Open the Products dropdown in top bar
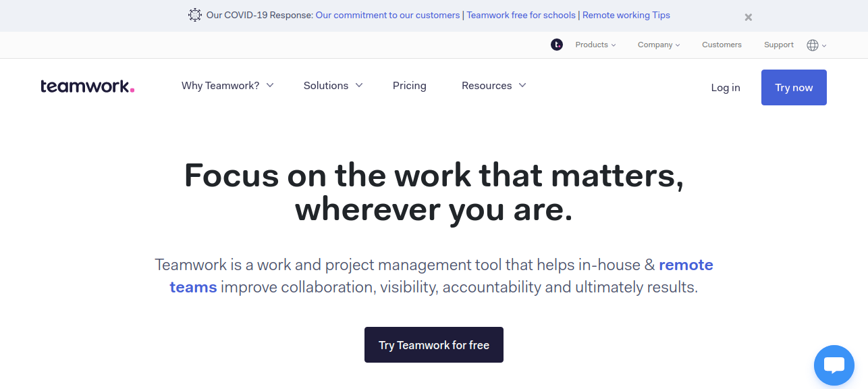The height and width of the screenshot is (389, 868). tap(595, 45)
